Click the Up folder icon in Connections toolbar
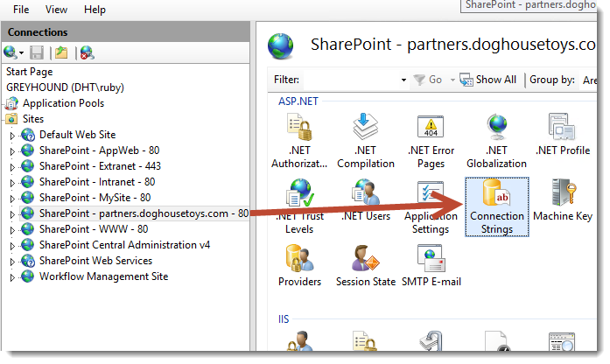The image size is (610, 364). tap(61, 52)
